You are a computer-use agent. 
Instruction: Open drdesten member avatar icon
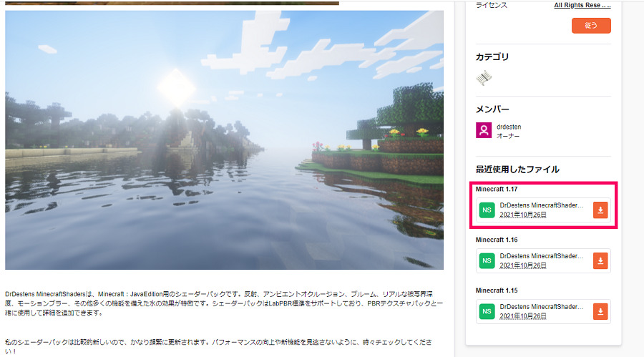(x=484, y=130)
